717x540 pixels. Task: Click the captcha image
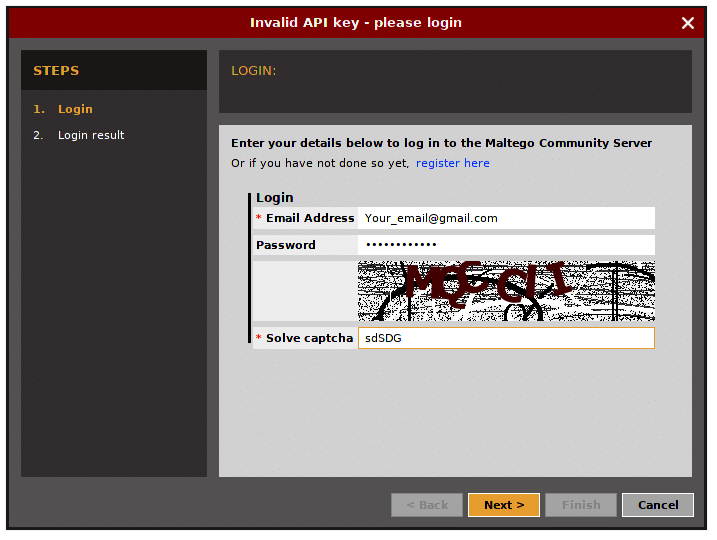(506, 291)
